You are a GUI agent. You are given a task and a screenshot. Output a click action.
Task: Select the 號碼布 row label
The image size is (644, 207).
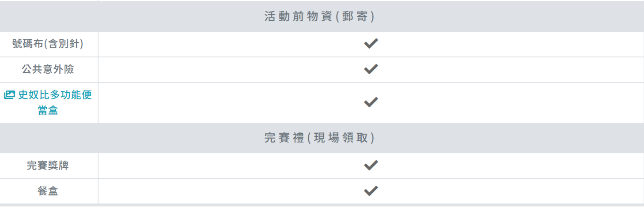click(28, 44)
